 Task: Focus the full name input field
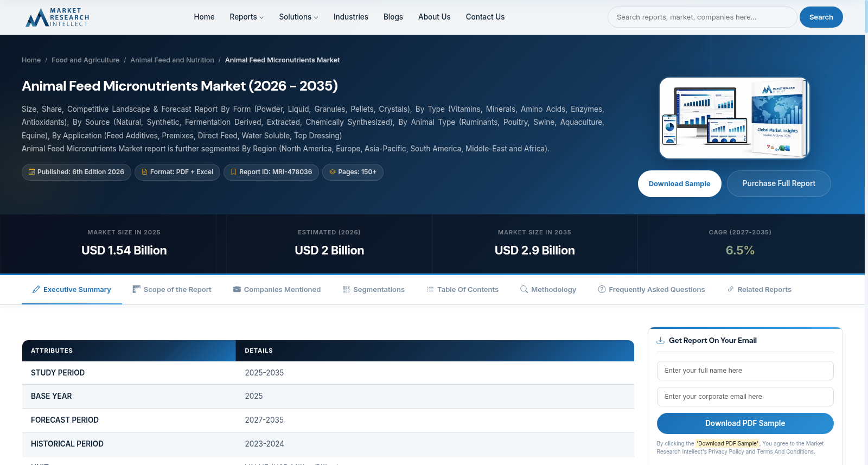745,371
